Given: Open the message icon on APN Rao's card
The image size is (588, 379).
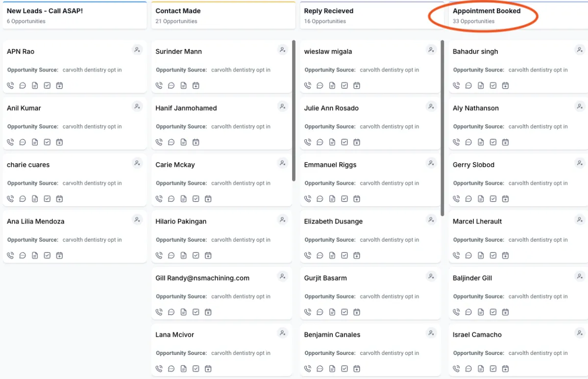Looking at the screenshot, I should point(23,85).
